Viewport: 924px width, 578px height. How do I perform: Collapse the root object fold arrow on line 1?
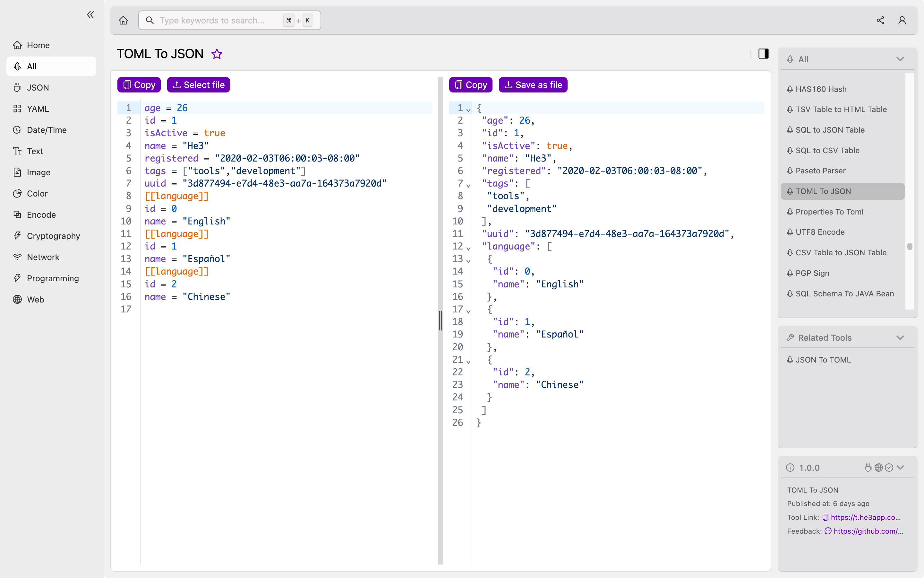(x=468, y=110)
